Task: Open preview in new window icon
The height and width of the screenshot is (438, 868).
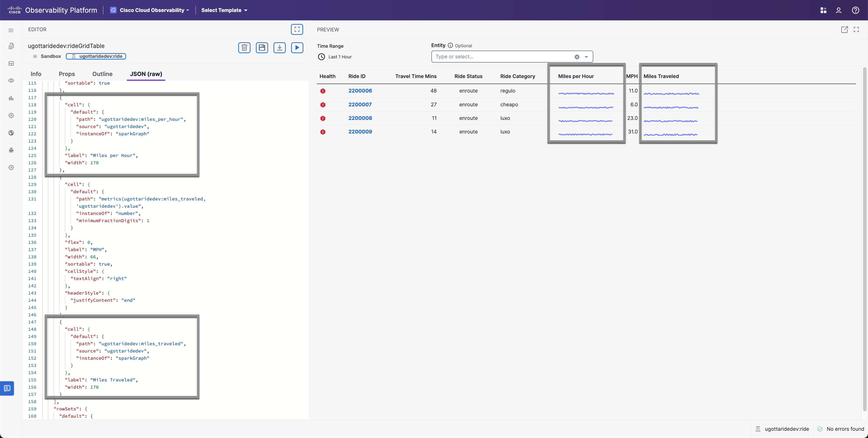Action: [844, 30]
